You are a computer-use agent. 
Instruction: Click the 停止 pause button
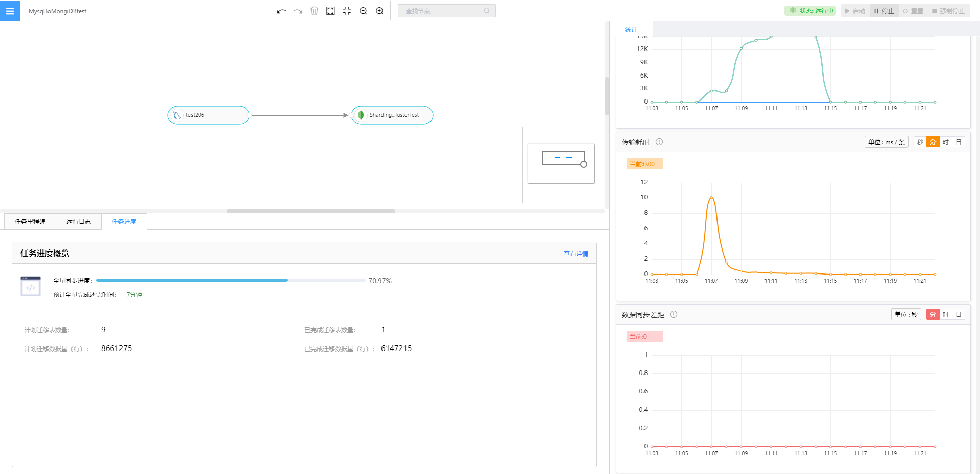coord(884,11)
